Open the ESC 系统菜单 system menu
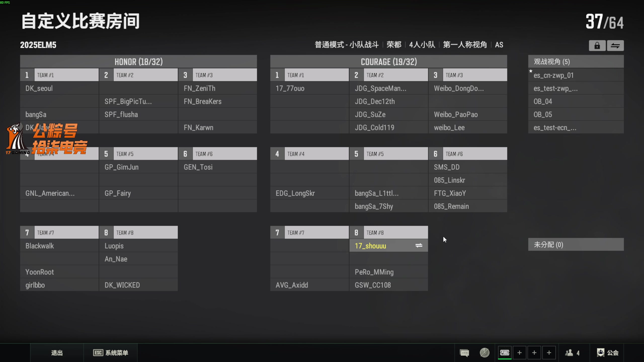The width and height of the screenshot is (644, 362). click(x=111, y=353)
